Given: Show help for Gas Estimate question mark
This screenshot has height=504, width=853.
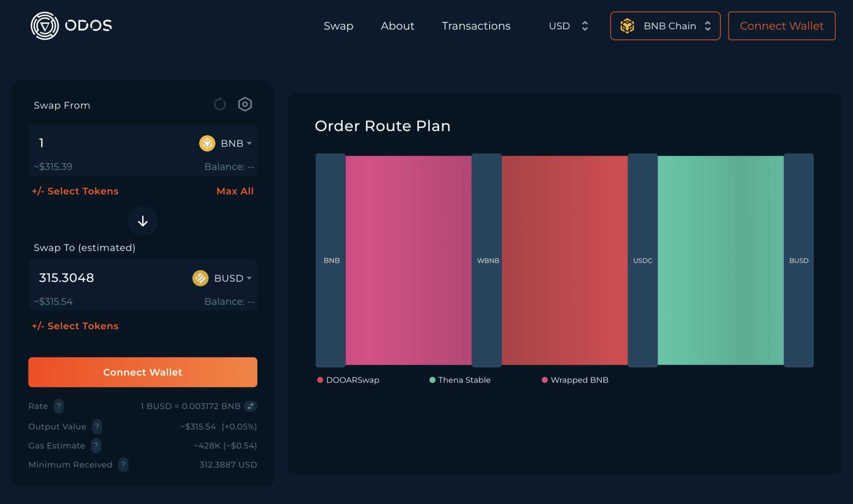Looking at the screenshot, I should pos(96,446).
